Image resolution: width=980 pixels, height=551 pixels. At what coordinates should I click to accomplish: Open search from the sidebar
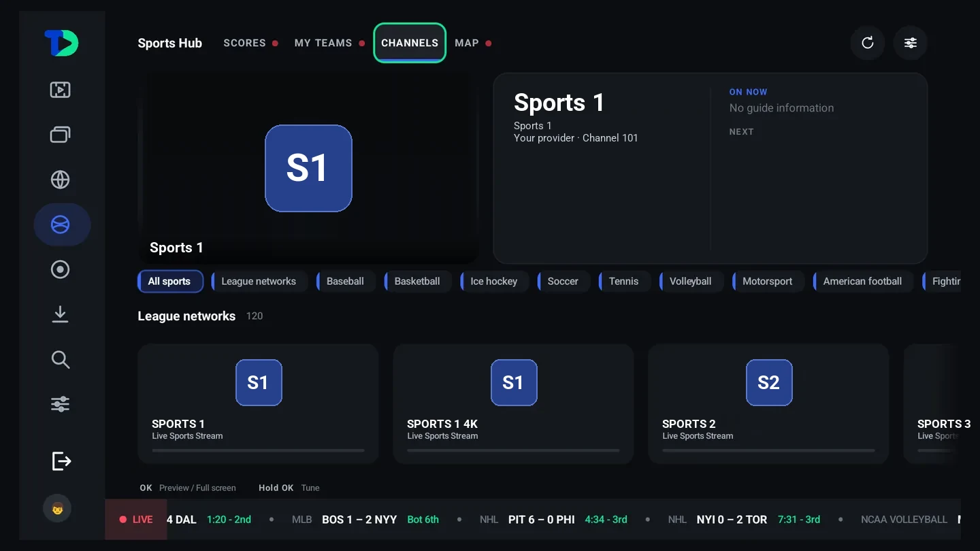coord(61,359)
